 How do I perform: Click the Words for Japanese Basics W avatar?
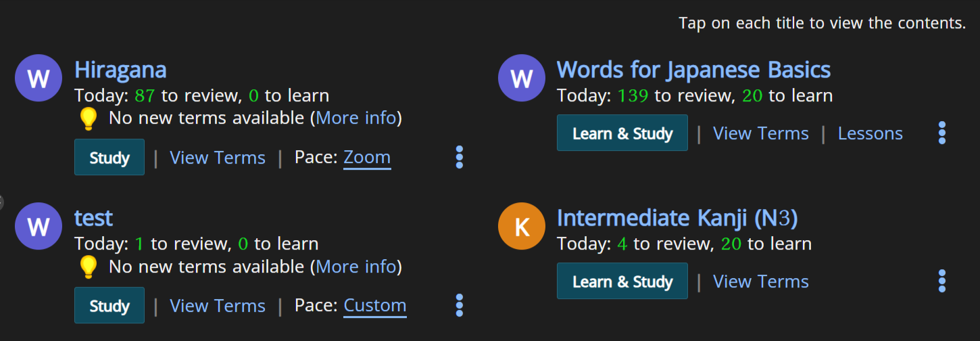521,78
